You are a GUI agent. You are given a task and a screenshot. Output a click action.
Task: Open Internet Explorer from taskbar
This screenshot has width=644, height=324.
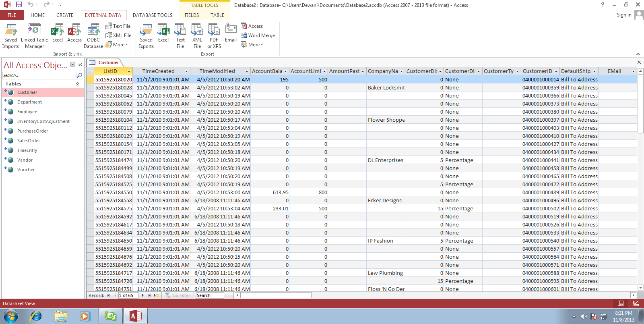pyautogui.click(x=36, y=316)
